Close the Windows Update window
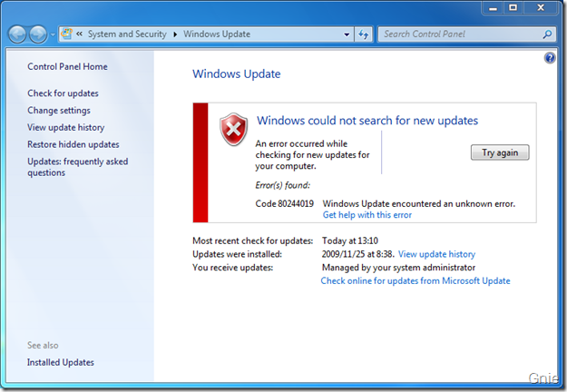The image size is (567, 392). (x=541, y=8)
